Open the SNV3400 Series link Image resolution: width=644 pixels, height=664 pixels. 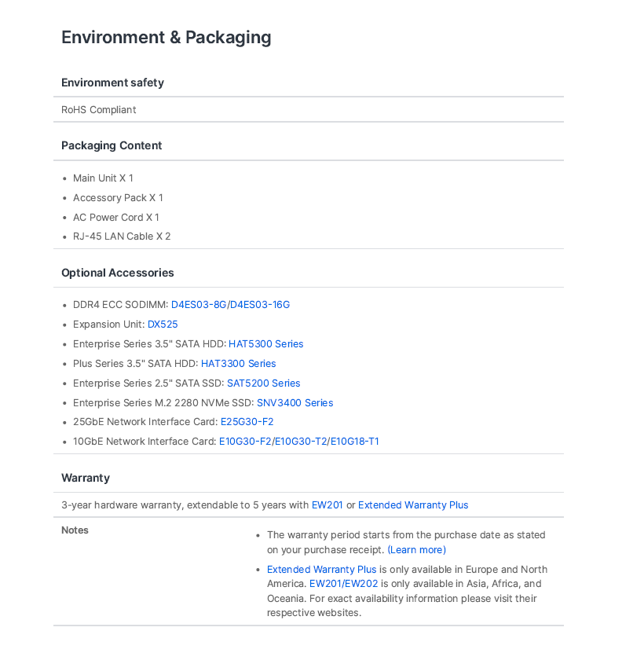click(295, 402)
